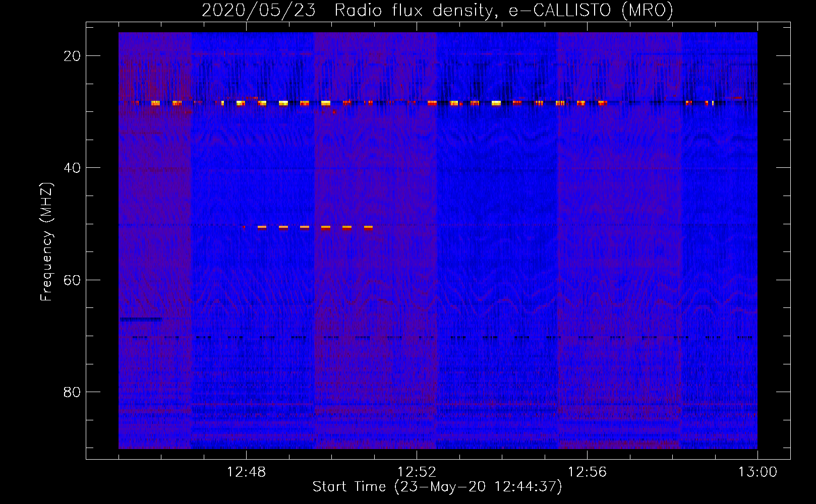
Task: Click the 20 frequency tick label
Action: tap(72, 56)
